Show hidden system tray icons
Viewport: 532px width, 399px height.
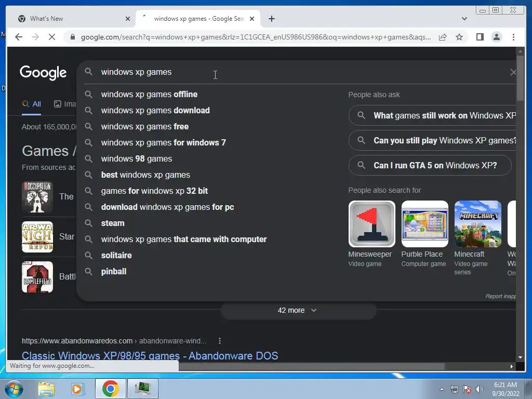(x=442, y=389)
